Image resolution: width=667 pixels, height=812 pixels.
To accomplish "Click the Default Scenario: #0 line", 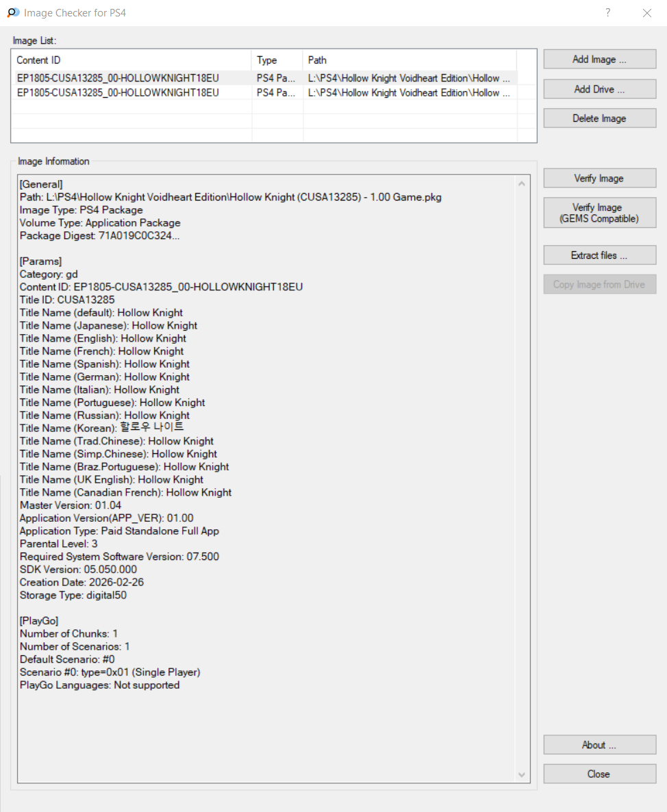I will click(67, 659).
